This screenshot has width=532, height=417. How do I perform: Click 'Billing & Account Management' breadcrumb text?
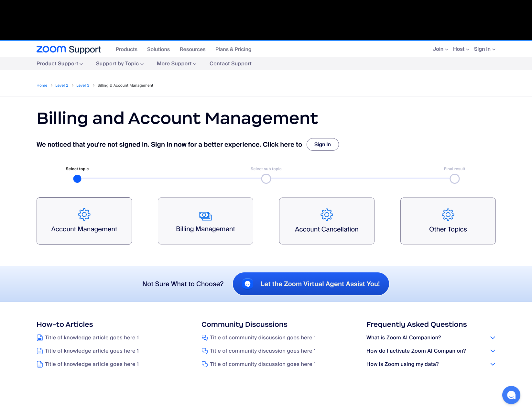[125, 85]
